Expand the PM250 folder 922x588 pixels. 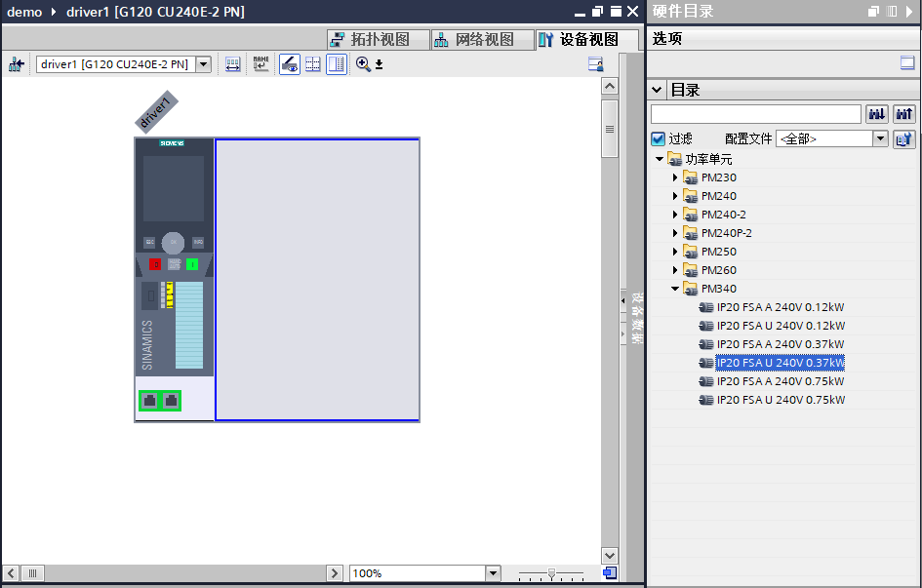[675, 252]
